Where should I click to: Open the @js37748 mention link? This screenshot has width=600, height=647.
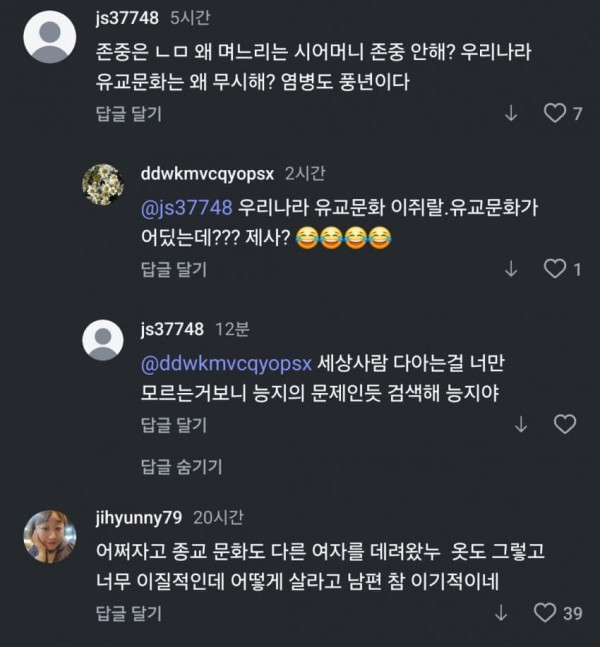[x=187, y=208]
